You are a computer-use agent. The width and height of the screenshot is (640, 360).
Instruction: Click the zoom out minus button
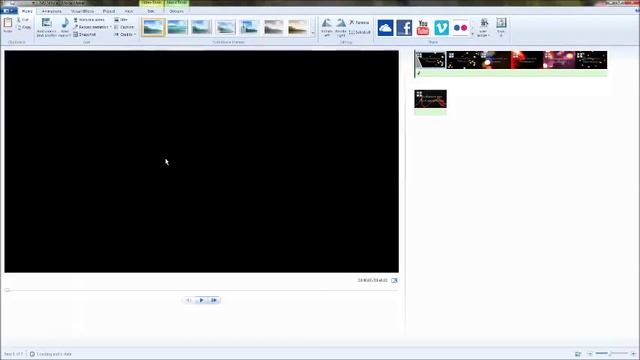coord(590,353)
